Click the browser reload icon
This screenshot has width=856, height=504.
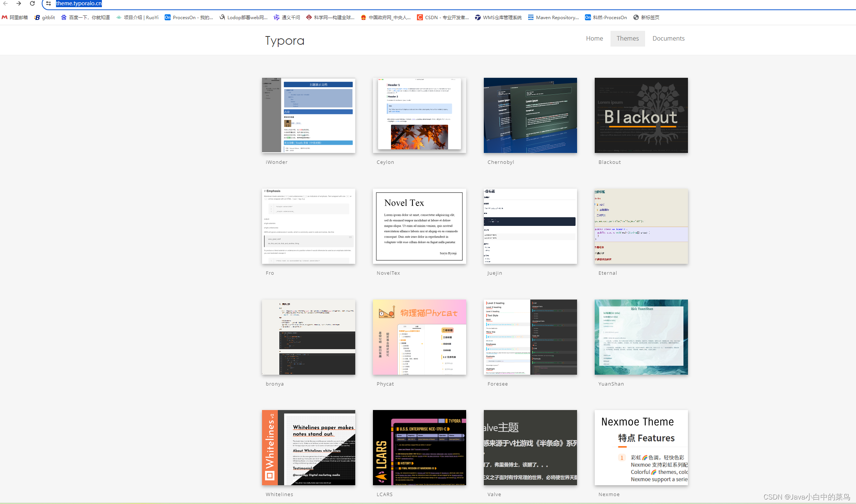click(x=32, y=3)
